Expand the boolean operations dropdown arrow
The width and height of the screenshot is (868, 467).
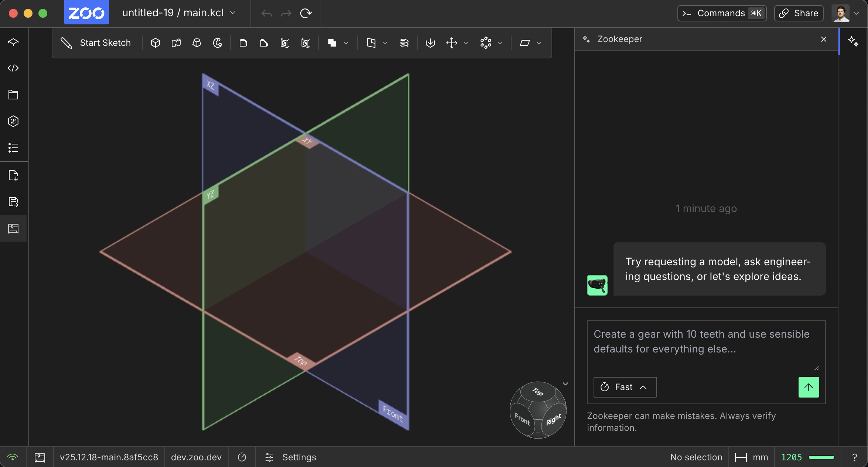[x=346, y=43]
